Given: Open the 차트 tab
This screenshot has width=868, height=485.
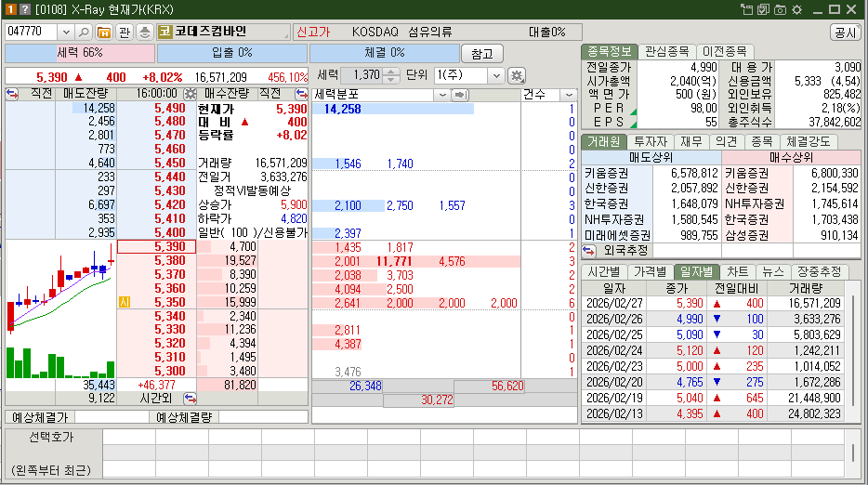Looking at the screenshot, I should coord(737,272).
